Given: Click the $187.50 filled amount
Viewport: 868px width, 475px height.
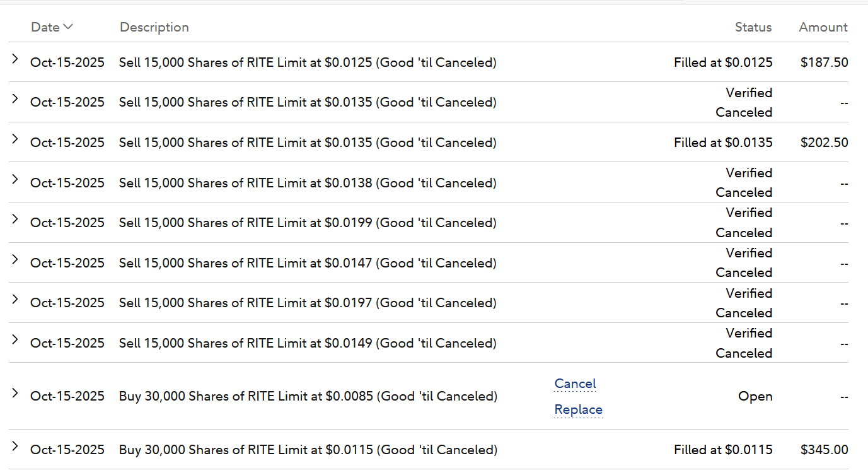Looking at the screenshot, I should pos(824,62).
